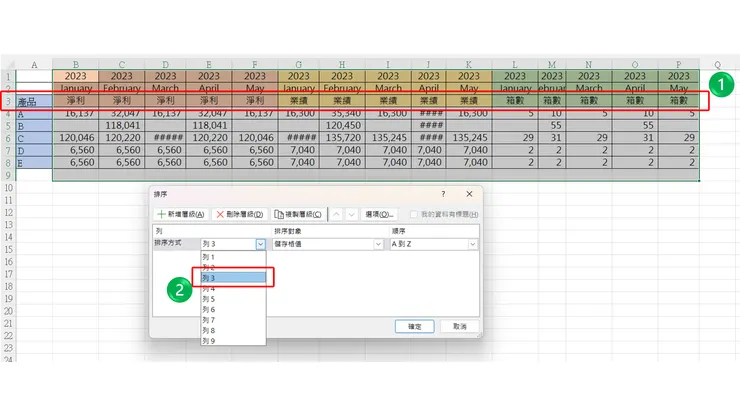Click cell L6 with value 29
This screenshot has height=416, width=740.
point(514,138)
